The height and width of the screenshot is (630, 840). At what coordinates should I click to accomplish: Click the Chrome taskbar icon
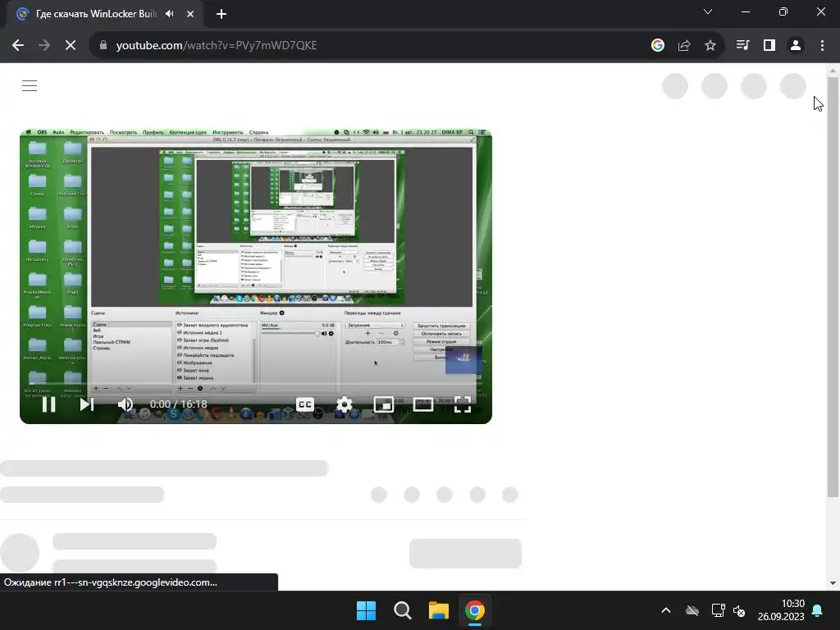pos(475,610)
